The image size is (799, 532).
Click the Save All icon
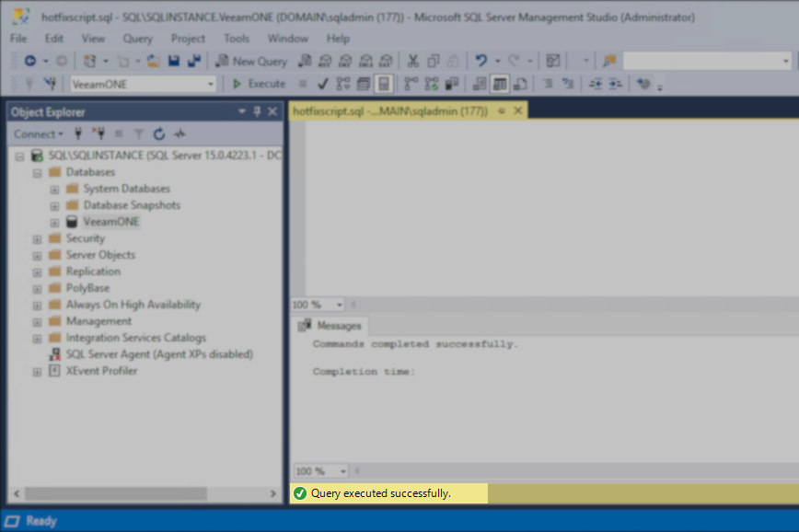[194, 61]
